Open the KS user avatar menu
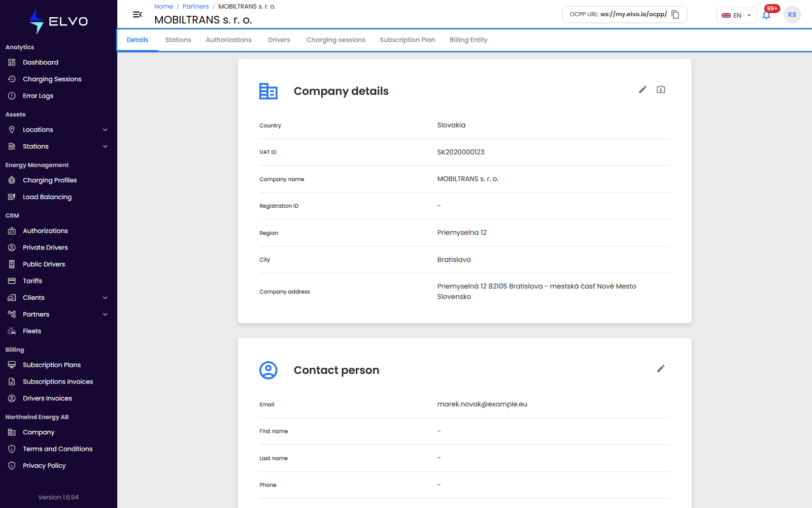The width and height of the screenshot is (812, 508). [x=792, y=15]
